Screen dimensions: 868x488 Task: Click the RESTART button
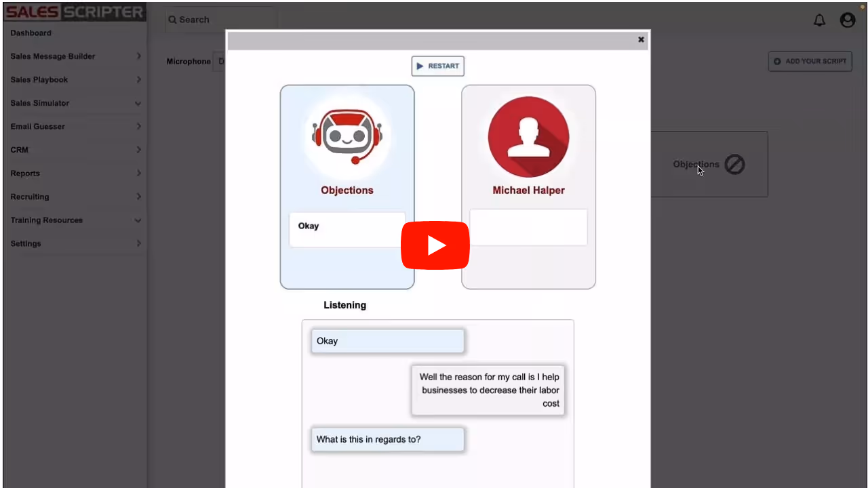[x=438, y=66]
